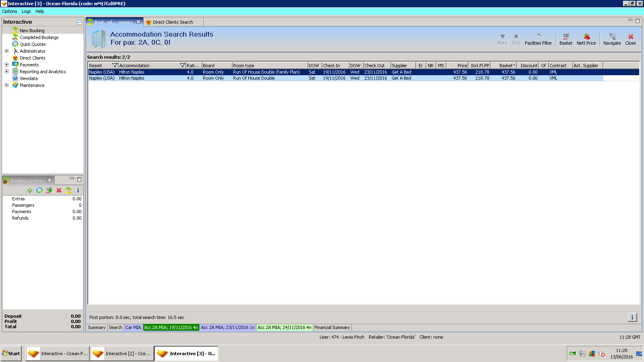
Task: Click the network card tray icon
Action: (572, 354)
